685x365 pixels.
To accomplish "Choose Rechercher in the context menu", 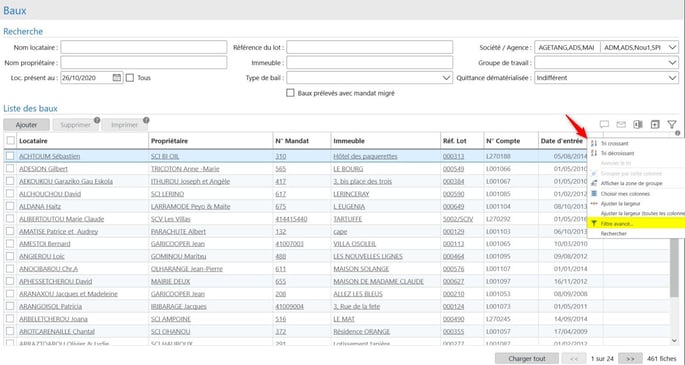I will click(x=613, y=234).
